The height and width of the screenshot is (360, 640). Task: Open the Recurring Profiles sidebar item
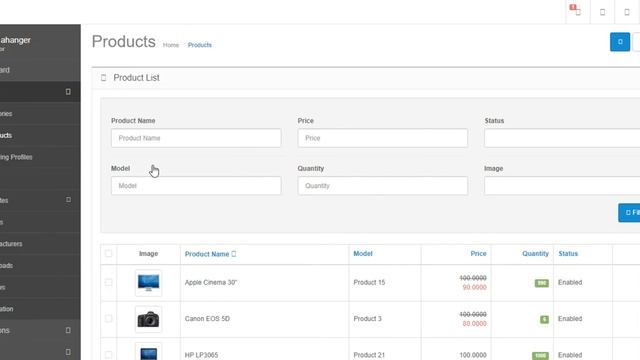(x=40, y=157)
